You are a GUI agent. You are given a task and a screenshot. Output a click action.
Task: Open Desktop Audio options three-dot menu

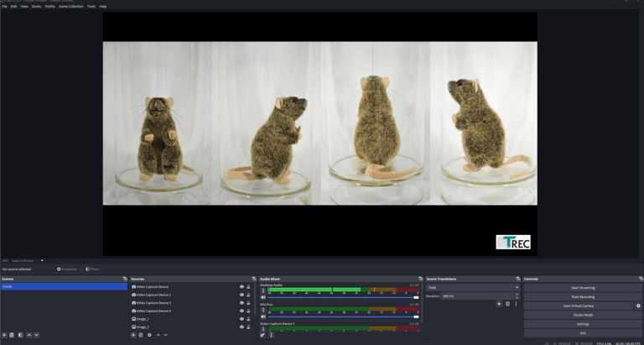point(263,290)
